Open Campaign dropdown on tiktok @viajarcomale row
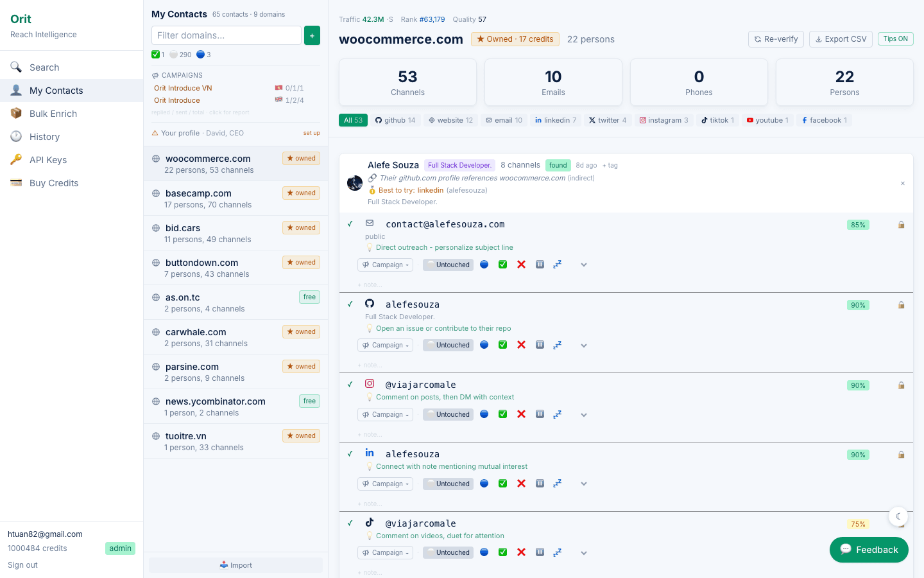 [385, 552]
